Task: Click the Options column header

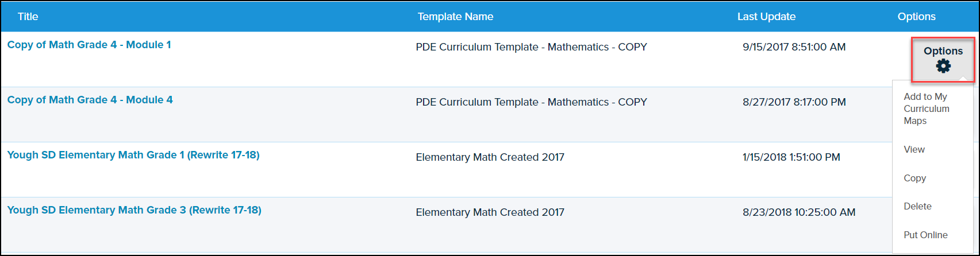Action: [x=916, y=17]
